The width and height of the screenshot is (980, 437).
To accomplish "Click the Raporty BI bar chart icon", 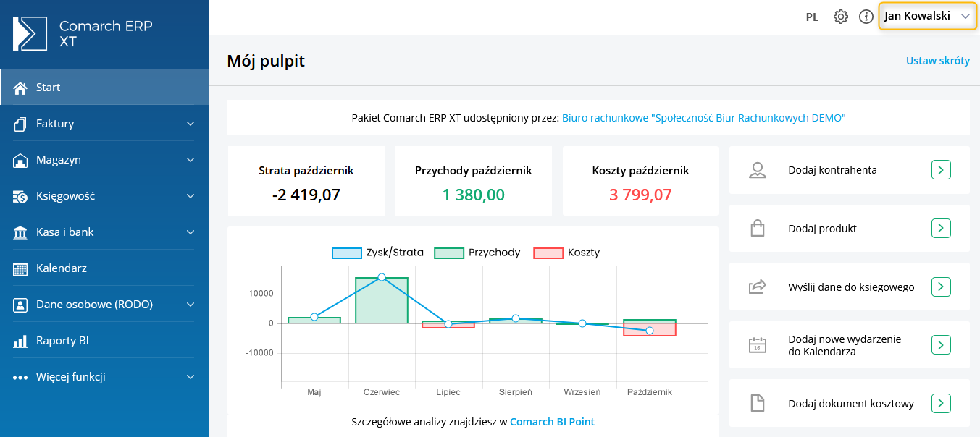I will click(x=20, y=341).
